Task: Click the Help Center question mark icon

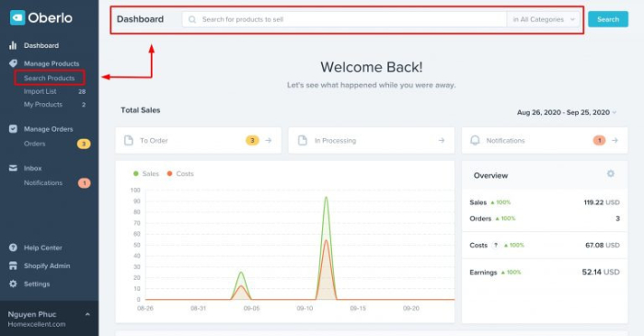Action: tap(13, 248)
